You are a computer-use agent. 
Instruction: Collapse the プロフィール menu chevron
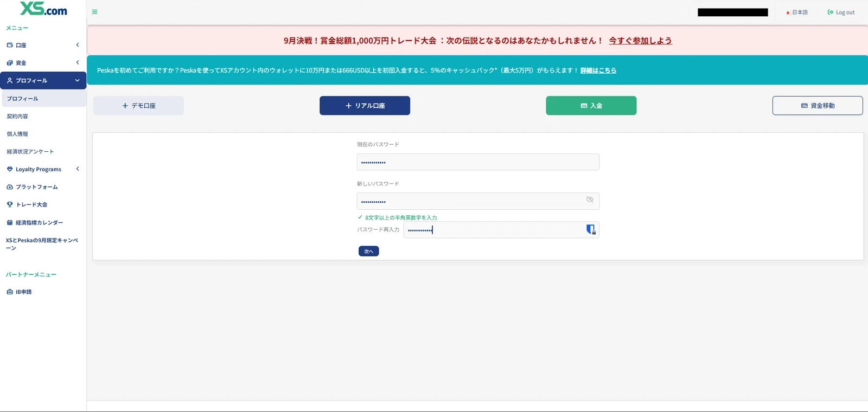77,80
